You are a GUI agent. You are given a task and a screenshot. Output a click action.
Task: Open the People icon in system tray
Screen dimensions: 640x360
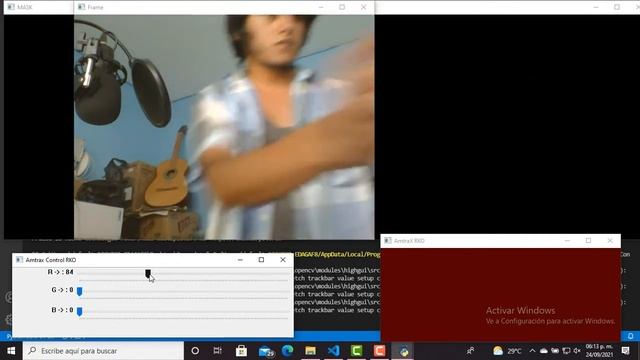click(x=470, y=351)
